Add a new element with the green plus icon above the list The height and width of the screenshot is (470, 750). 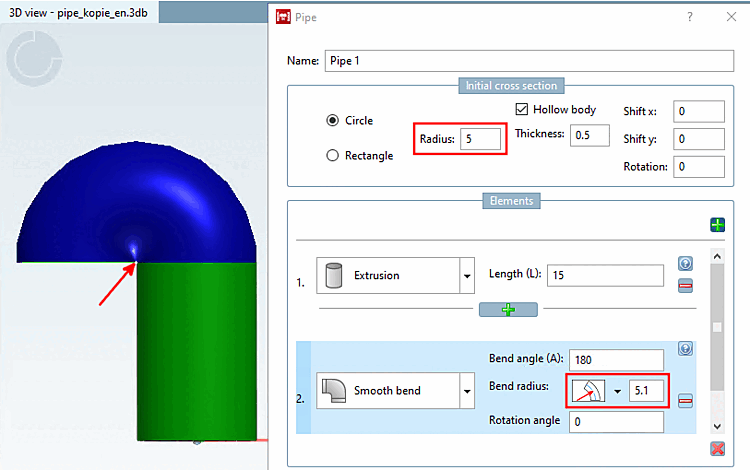point(717,225)
